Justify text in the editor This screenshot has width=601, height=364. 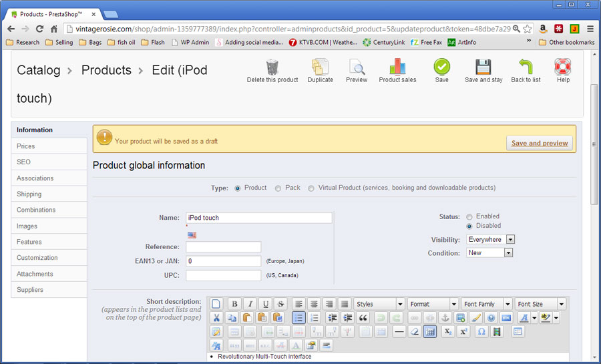coord(345,304)
